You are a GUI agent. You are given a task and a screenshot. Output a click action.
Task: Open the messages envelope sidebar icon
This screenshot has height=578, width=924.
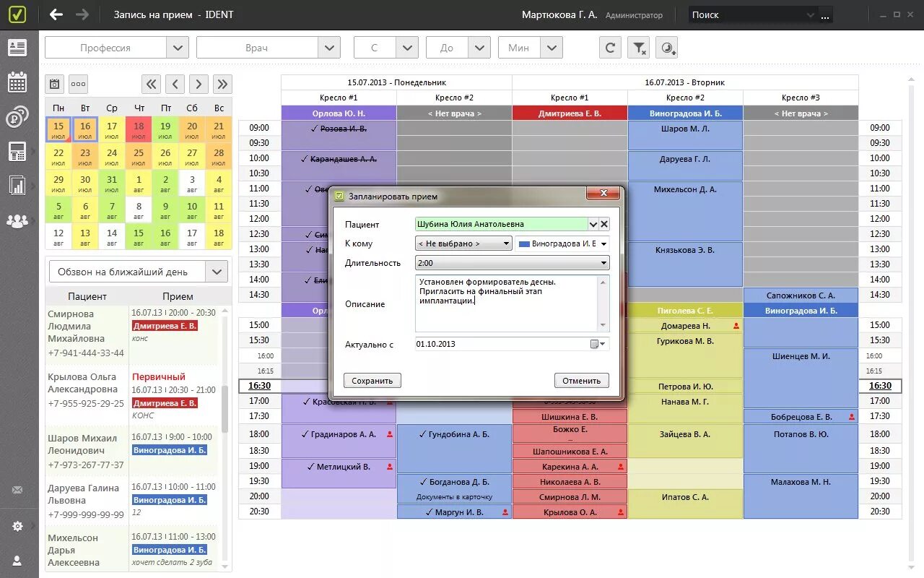17,490
